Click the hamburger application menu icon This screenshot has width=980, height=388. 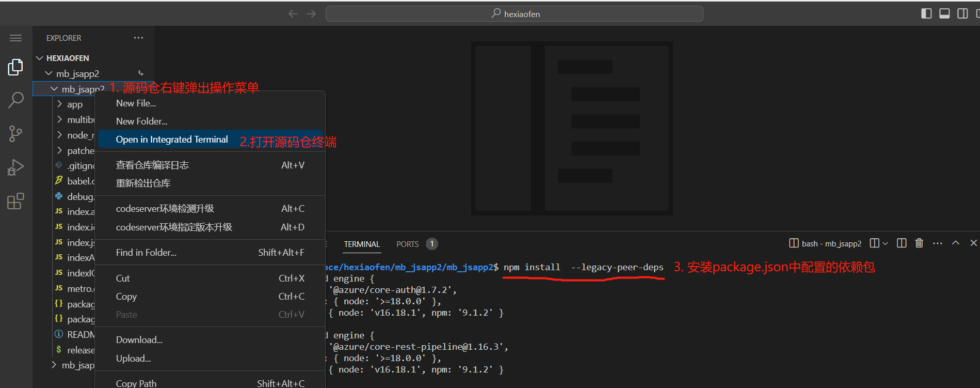(x=15, y=38)
